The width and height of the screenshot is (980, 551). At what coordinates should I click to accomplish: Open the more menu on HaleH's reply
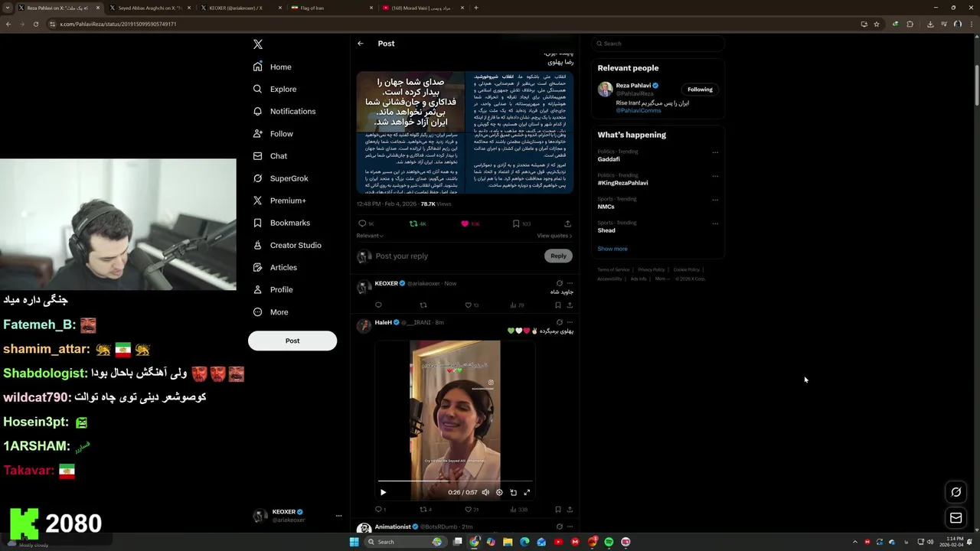(570, 322)
